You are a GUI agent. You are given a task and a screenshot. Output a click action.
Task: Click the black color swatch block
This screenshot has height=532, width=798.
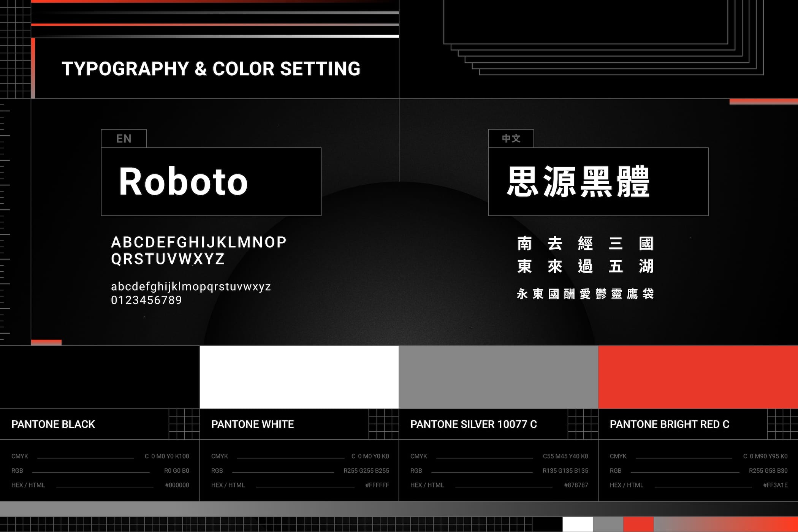pyautogui.click(x=100, y=377)
